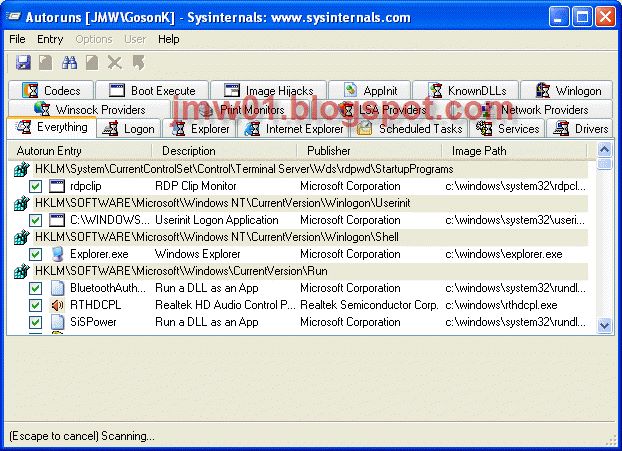Click registry icon of CurrentVersion\Run key
Image resolution: width=622 pixels, height=451 pixels.
pos(21,271)
